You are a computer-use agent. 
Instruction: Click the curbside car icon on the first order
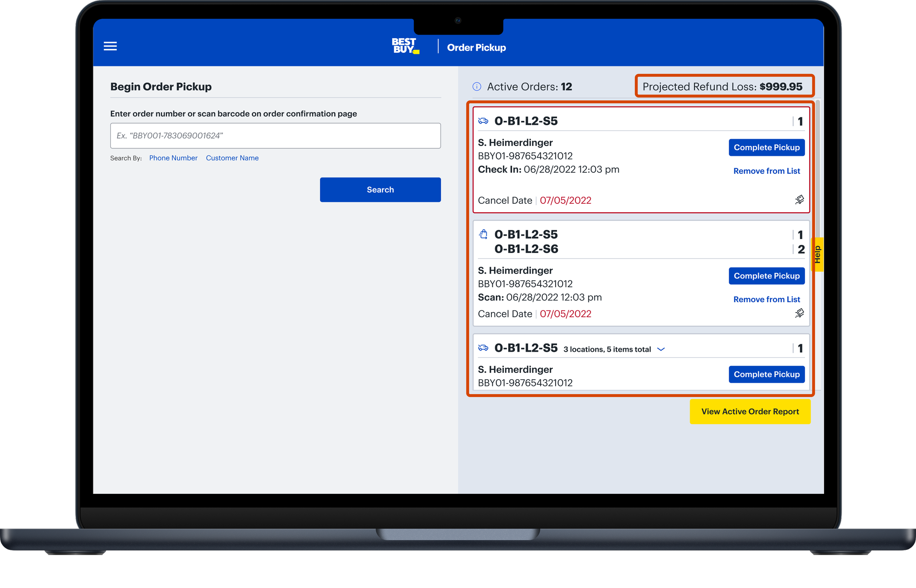(483, 121)
